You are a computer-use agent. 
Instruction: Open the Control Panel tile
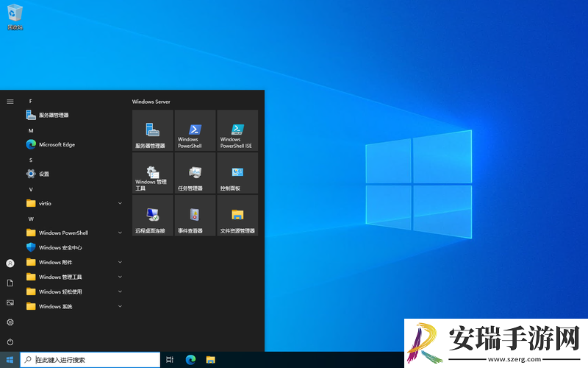coord(237,173)
